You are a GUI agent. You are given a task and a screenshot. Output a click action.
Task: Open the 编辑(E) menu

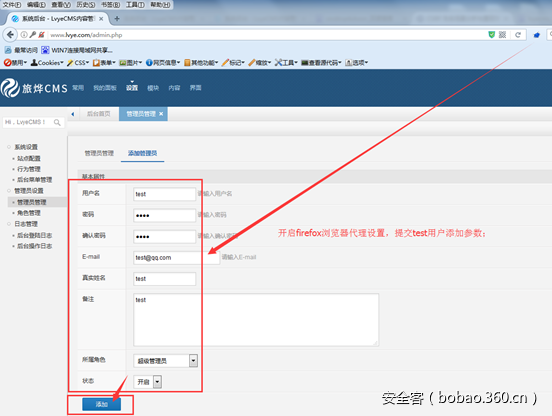pyautogui.click(x=36, y=5)
